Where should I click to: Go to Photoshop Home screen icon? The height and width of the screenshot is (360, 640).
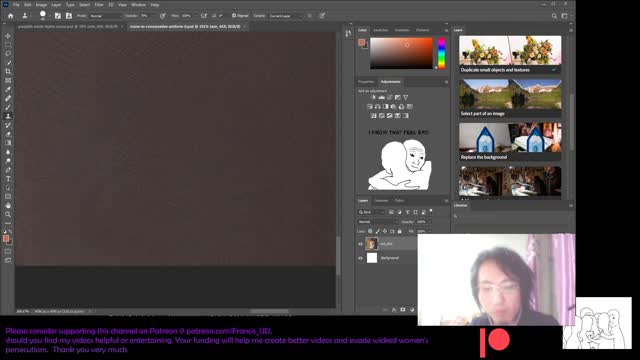pyautogui.click(x=11, y=16)
